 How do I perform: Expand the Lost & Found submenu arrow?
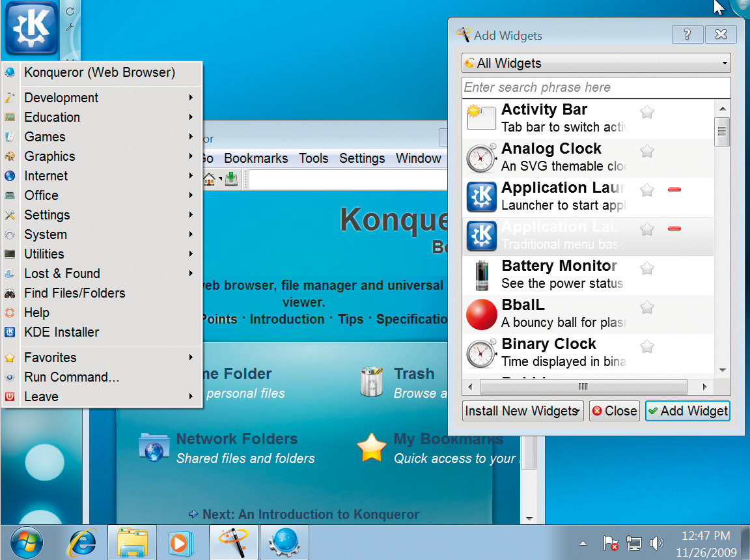click(x=191, y=273)
